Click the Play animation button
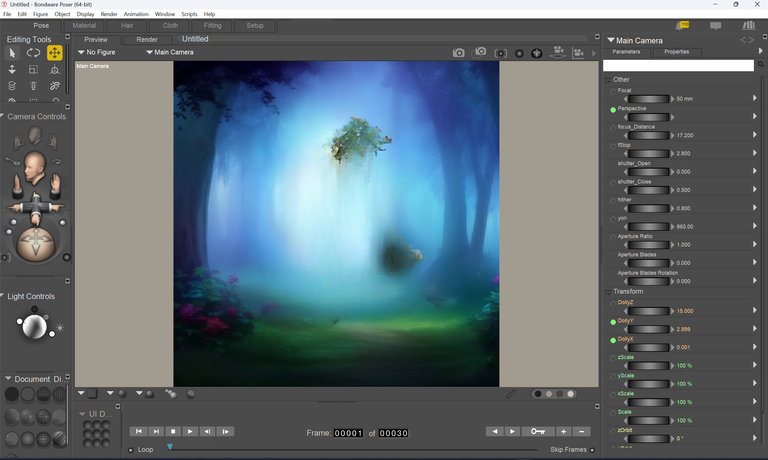 (190, 432)
